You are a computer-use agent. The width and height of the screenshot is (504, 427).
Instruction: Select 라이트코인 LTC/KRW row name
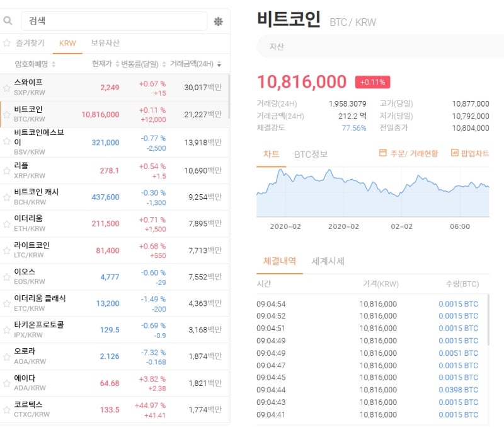[31, 250]
